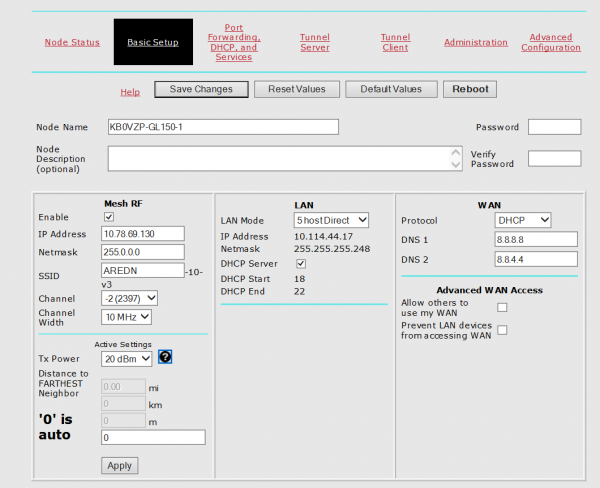Click the Password input field
Screen dimensions: 600x488
(x=554, y=127)
